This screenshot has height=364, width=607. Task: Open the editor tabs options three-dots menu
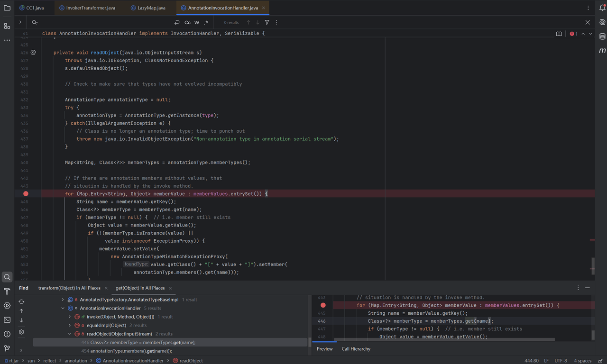point(589,8)
